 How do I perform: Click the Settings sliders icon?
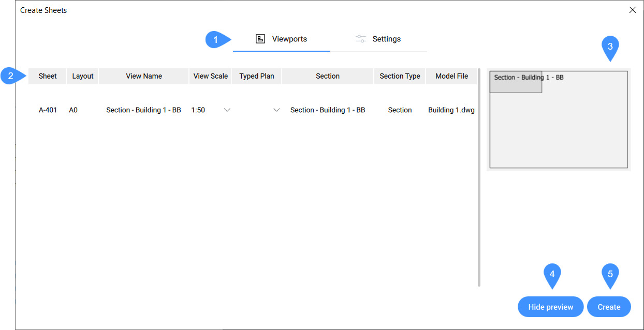point(361,39)
